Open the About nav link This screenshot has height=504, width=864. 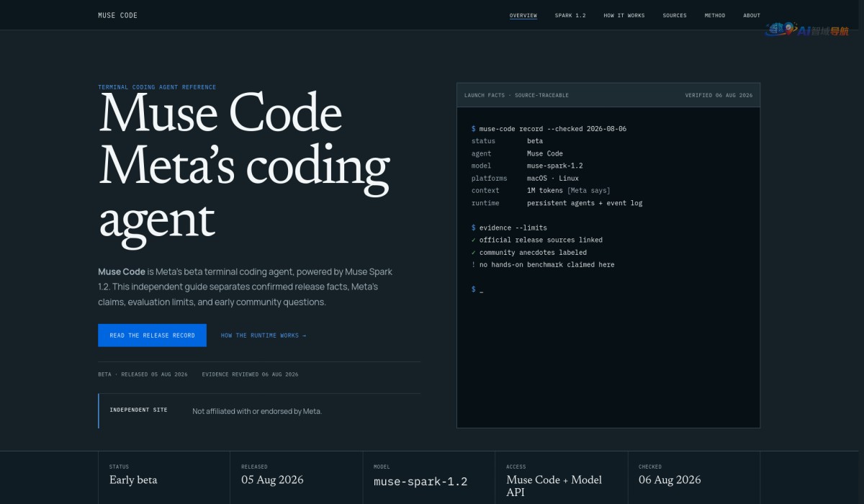click(x=752, y=15)
